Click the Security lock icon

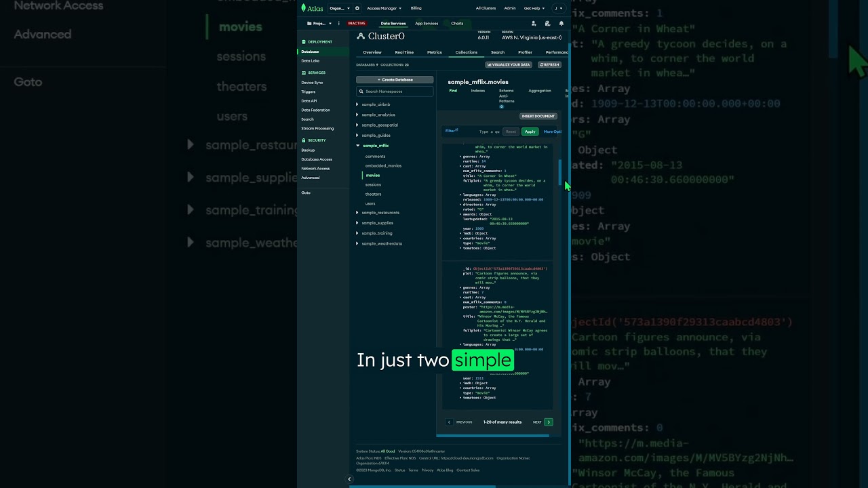pyautogui.click(x=304, y=140)
